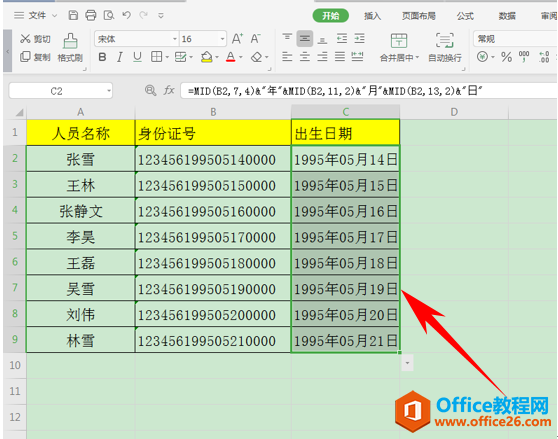Click the fx insert function icon
The height and width of the screenshot is (439, 558).
click(x=169, y=90)
